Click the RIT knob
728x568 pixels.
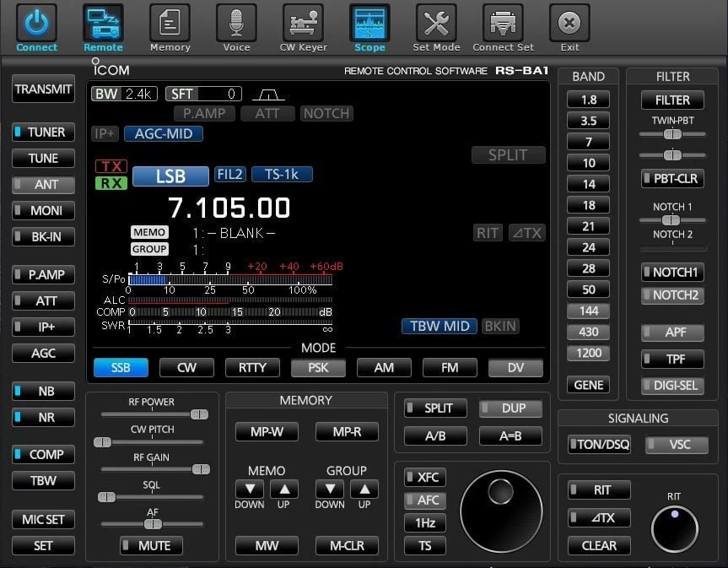[675, 528]
